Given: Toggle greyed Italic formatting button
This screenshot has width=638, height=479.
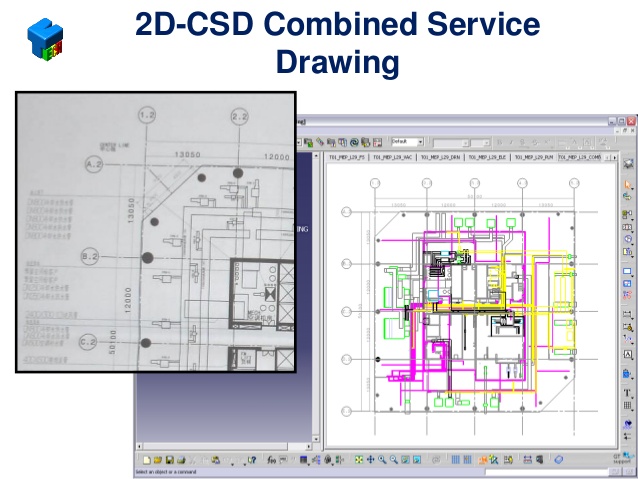Looking at the screenshot, I should click(511, 142).
